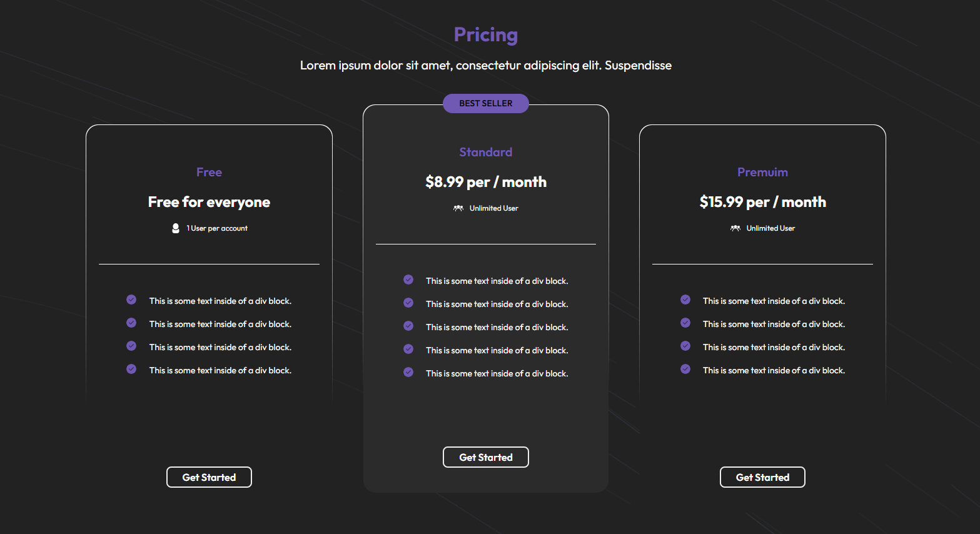Click Get Started on the Premium plan
The image size is (980, 534).
pyautogui.click(x=762, y=477)
